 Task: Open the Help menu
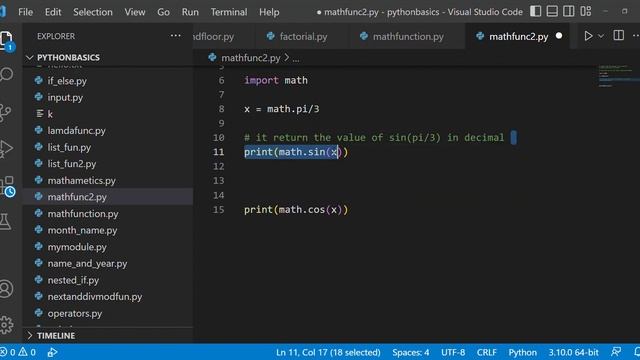pos(269,12)
